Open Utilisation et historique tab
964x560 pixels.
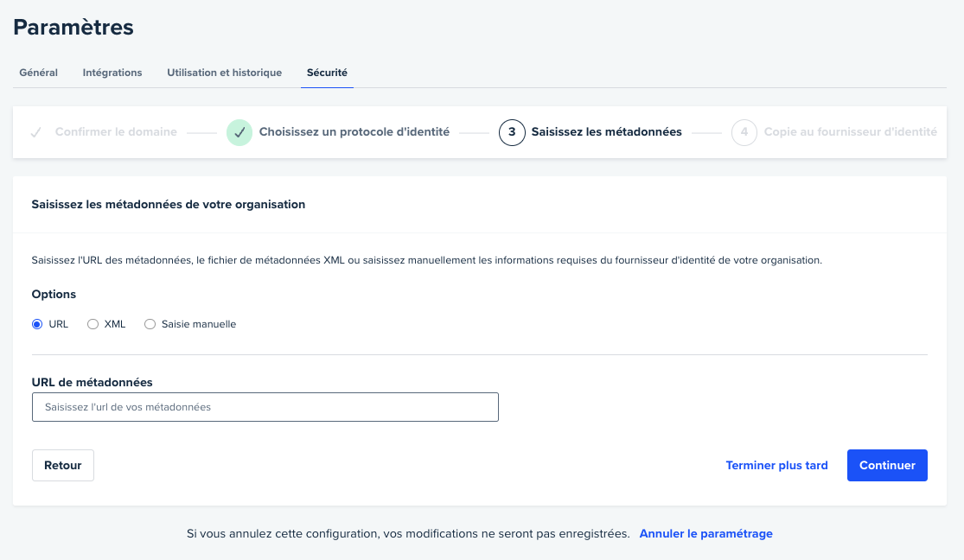coord(225,73)
